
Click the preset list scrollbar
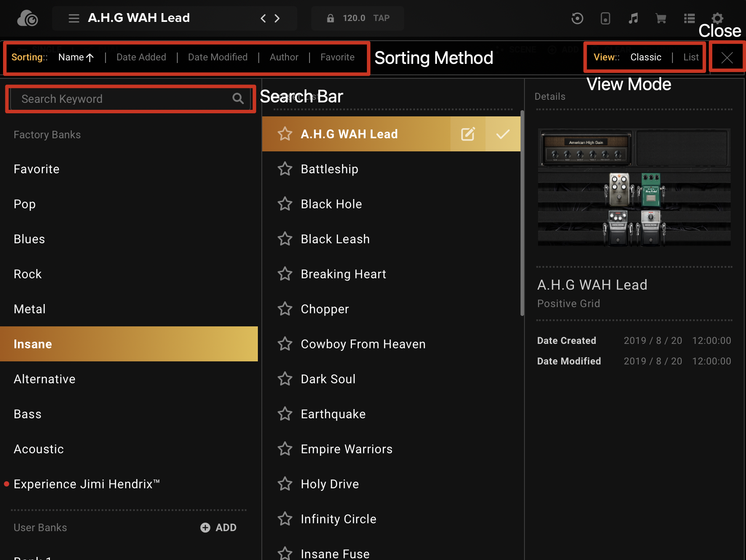pos(522,213)
